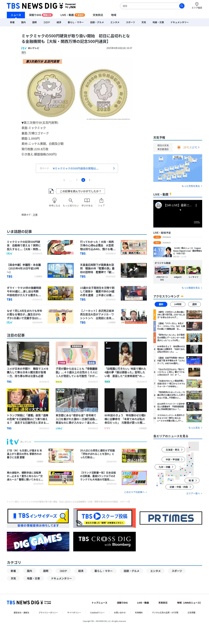Click the 参考になる lightbulb icon
The height and width of the screenshot is (644, 209).
(x=54, y=200)
